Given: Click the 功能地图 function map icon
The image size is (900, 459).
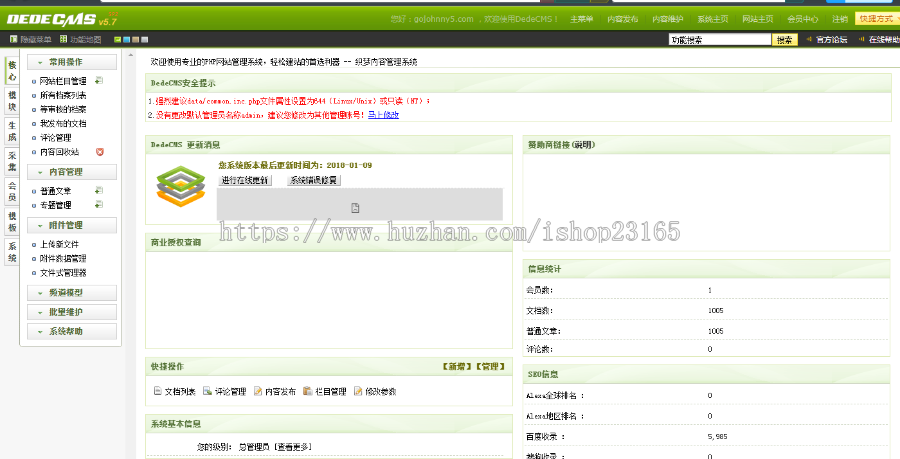Looking at the screenshot, I should click(x=63, y=40).
